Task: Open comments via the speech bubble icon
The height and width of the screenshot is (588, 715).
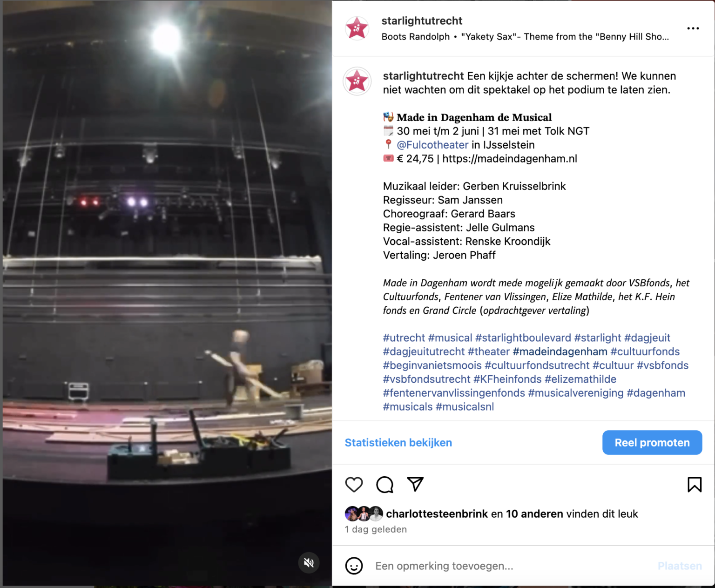Action: pos(384,485)
